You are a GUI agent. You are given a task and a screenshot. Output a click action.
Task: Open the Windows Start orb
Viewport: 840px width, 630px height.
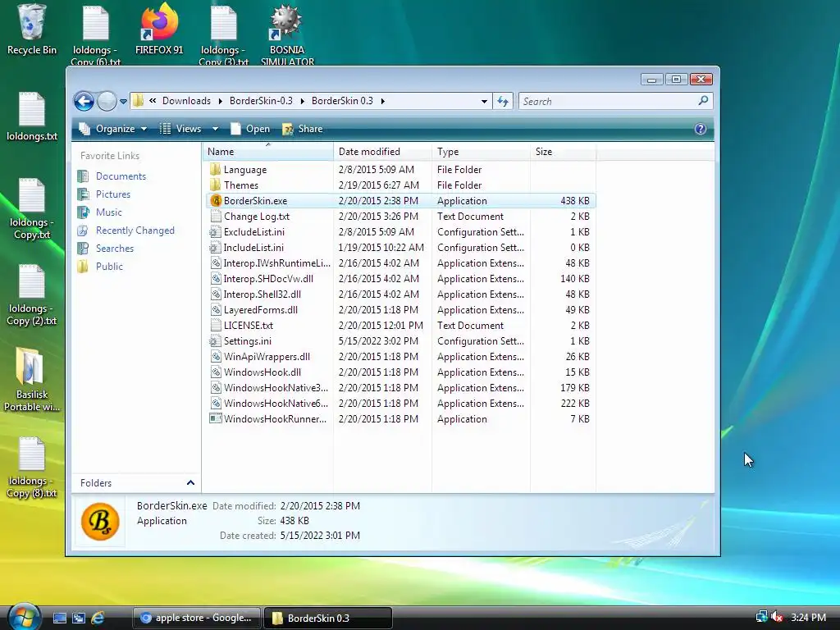pyautogui.click(x=24, y=617)
